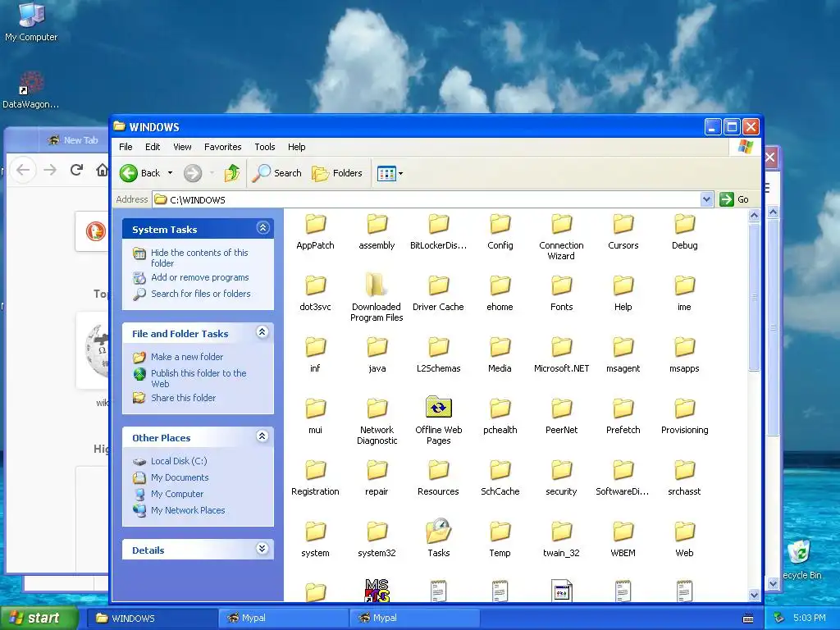Click Share this folder
Screen dimensions: 840x630
point(183,398)
